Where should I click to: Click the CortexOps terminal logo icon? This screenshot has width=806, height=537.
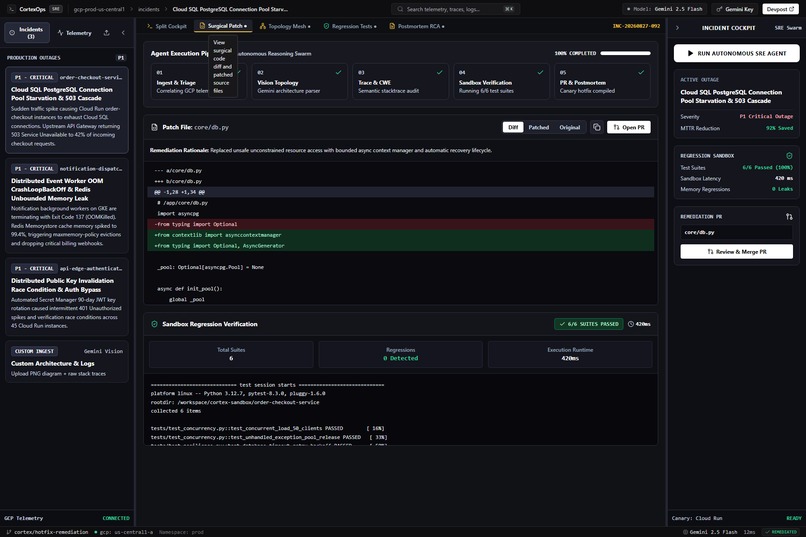[11, 9]
